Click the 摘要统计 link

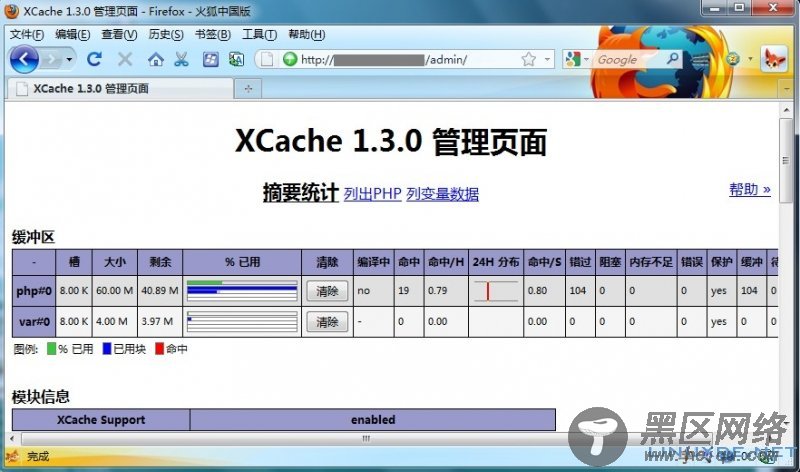pos(301,193)
